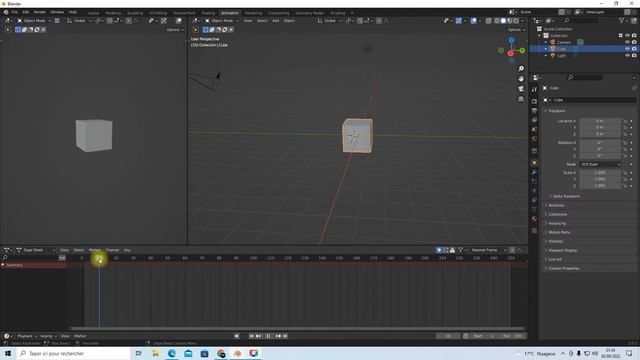Open the Render properties tab icon
The width and height of the screenshot is (640, 360).
pyautogui.click(x=534, y=101)
